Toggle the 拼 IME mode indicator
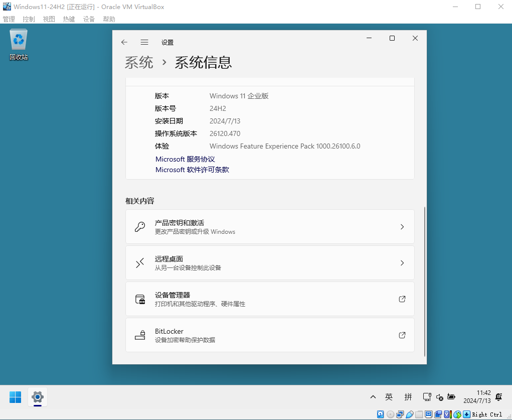Image resolution: width=512 pixels, height=420 pixels. pos(408,397)
